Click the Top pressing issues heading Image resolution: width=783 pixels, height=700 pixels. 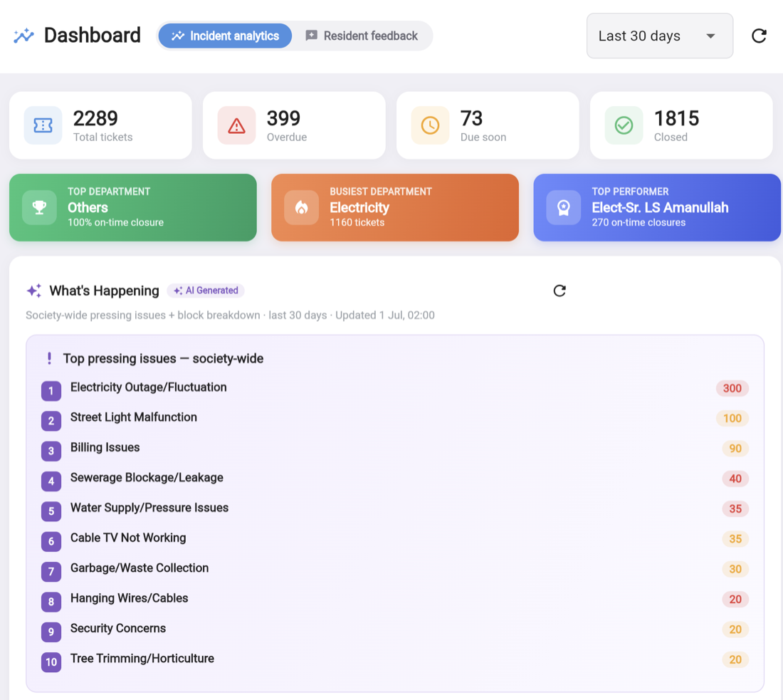[x=163, y=358]
